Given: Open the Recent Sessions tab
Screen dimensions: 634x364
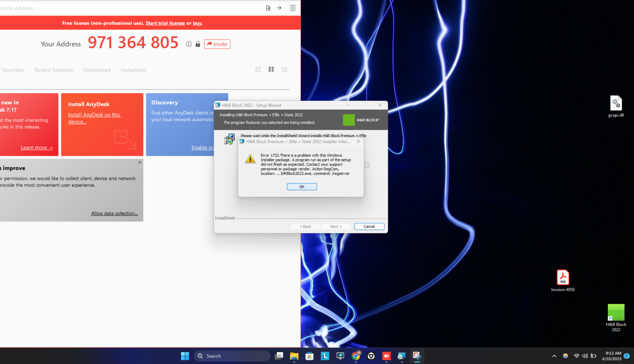Looking at the screenshot, I should [54, 70].
